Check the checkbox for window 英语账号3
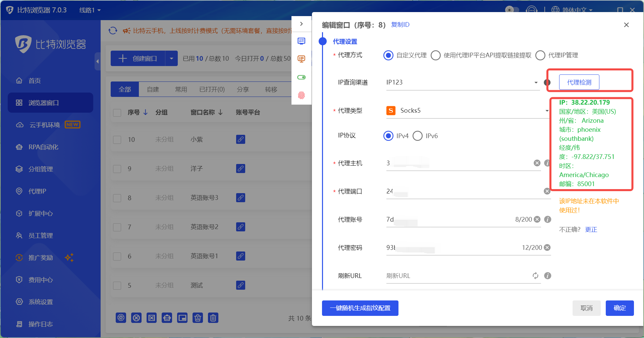 click(117, 198)
